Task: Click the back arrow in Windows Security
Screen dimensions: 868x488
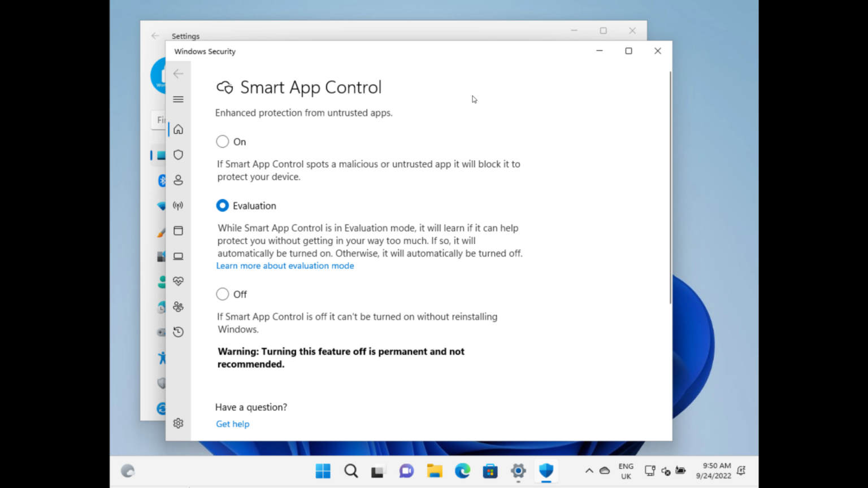Action: coord(178,73)
